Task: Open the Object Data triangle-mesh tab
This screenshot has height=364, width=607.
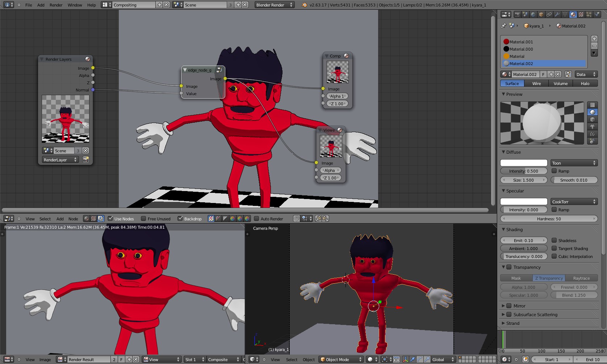Action: (x=565, y=14)
